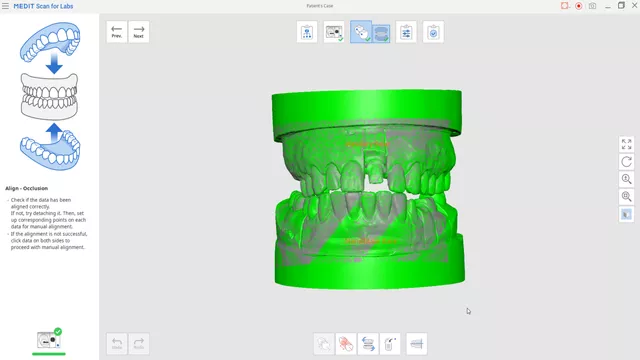Select the align by points stage
Image resolution: width=640 pixels, height=360 pixels.
(x=361, y=32)
